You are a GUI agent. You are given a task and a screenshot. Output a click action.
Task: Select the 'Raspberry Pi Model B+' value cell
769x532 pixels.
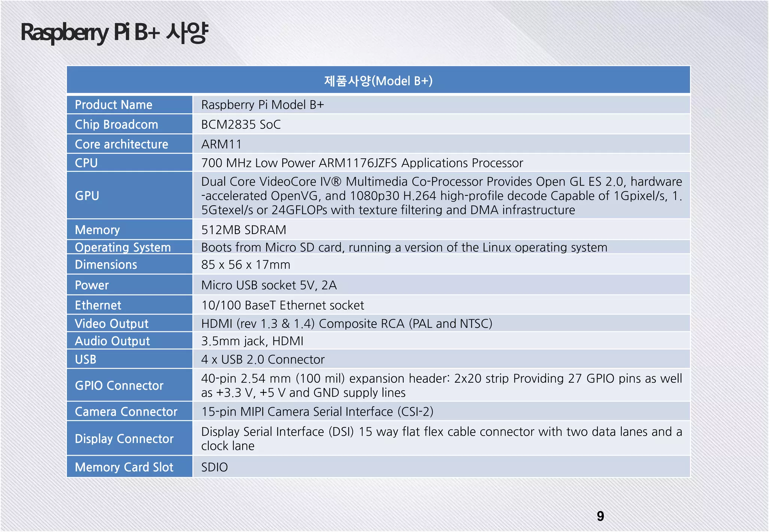pyautogui.click(x=442, y=105)
